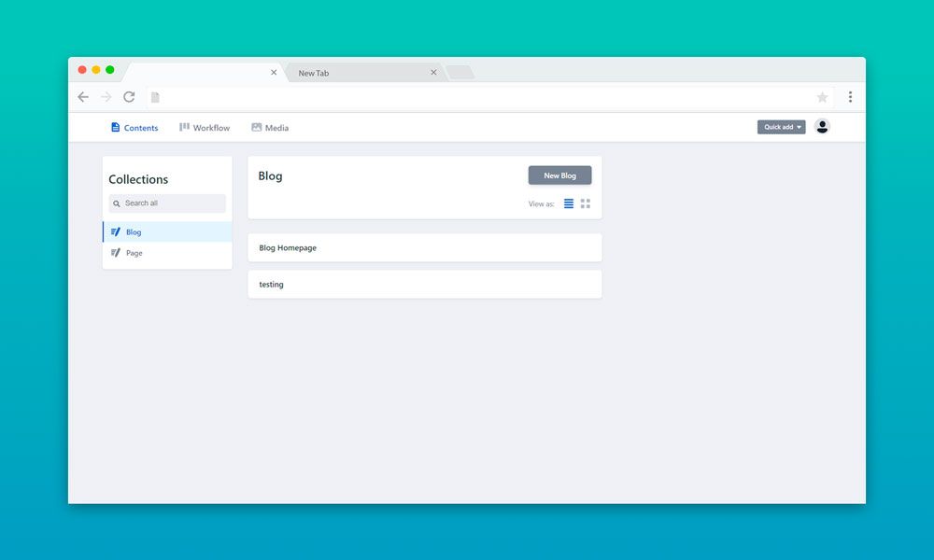Click the Workflow board icon
934x560 pixels.
185,127
